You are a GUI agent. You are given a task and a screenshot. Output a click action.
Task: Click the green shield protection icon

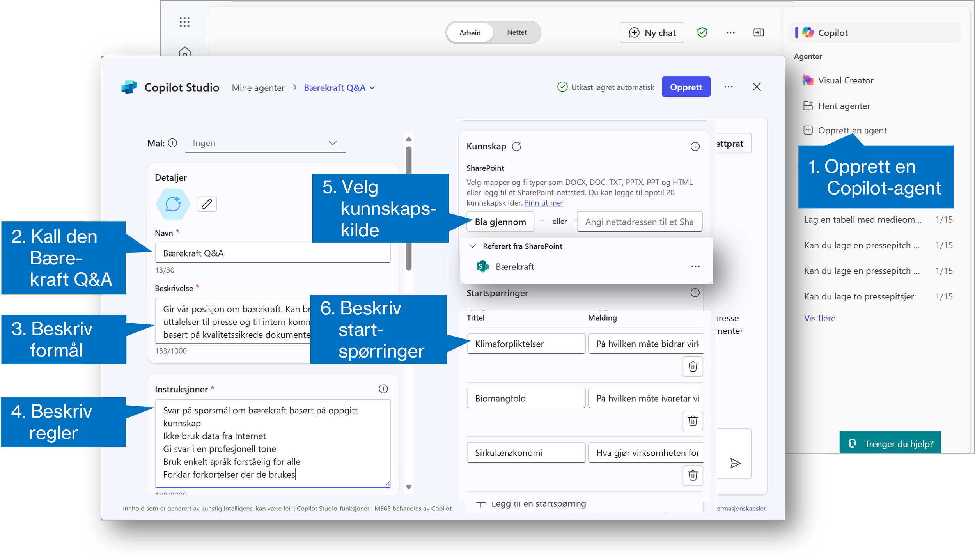click(702, 33)
